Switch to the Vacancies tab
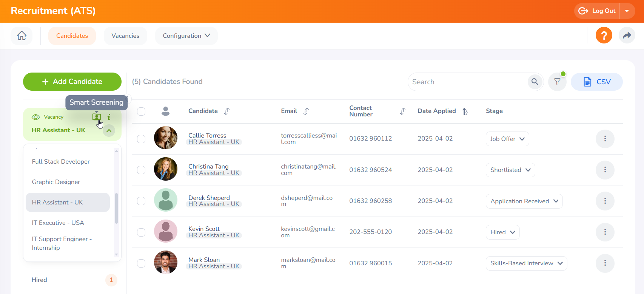The width and height of the screenshot is (644, 294). (125, 36)
